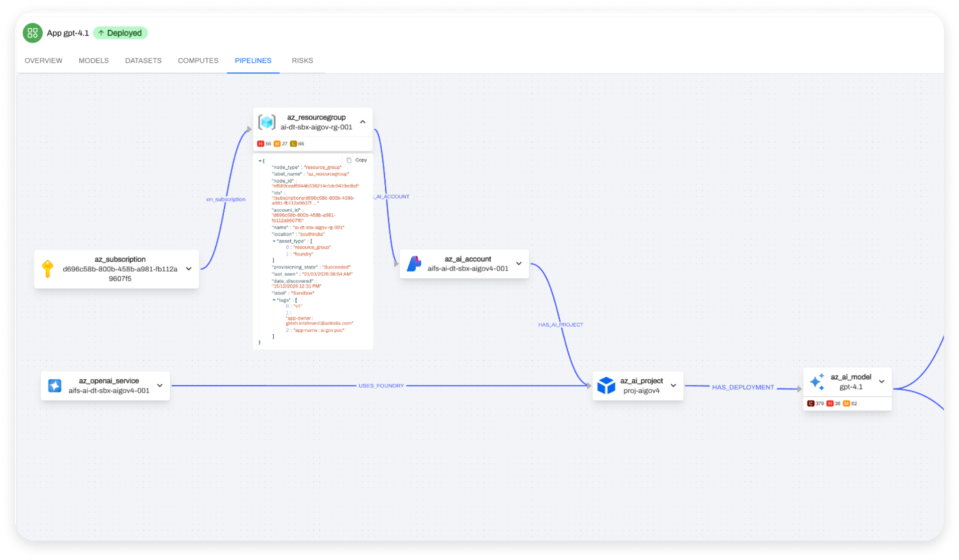Click the ai-dt-sbx-aigov-rg-001 resource group name
959x560 pixels.
coord(316,127)
